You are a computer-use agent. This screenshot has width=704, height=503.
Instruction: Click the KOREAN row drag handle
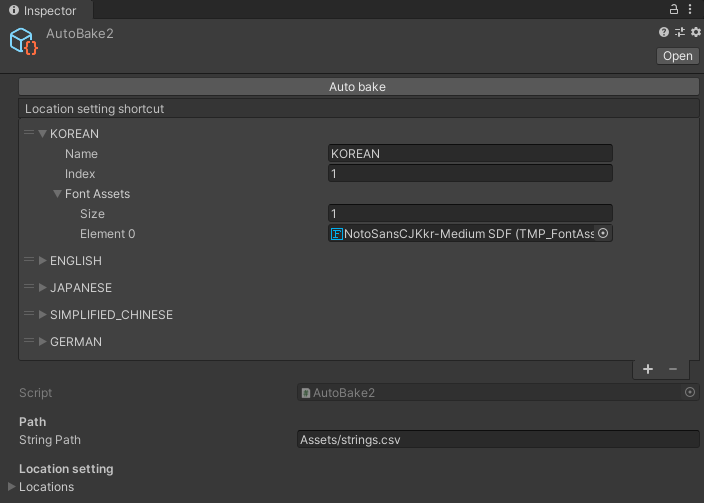pos(29,132)
